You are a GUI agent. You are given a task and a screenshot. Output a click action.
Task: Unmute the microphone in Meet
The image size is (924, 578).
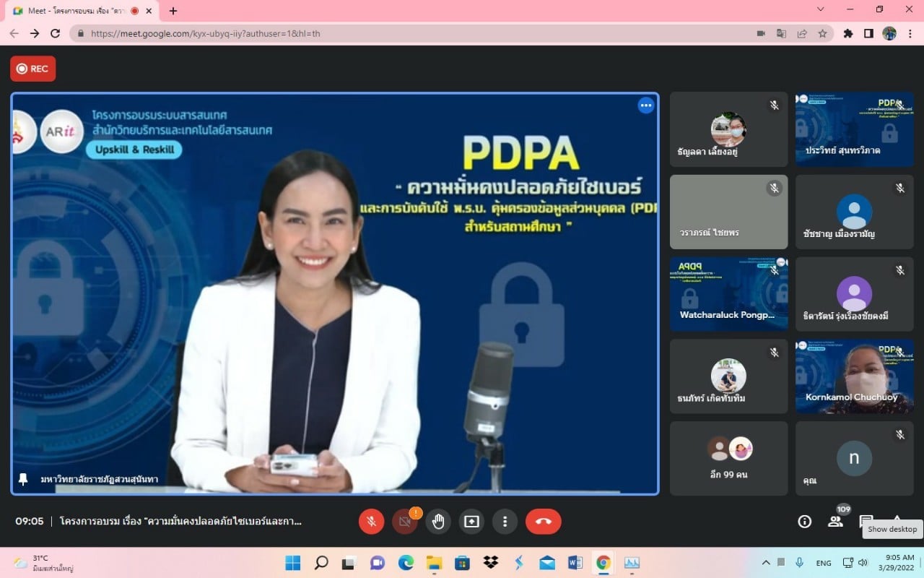(x=371, y=522)
